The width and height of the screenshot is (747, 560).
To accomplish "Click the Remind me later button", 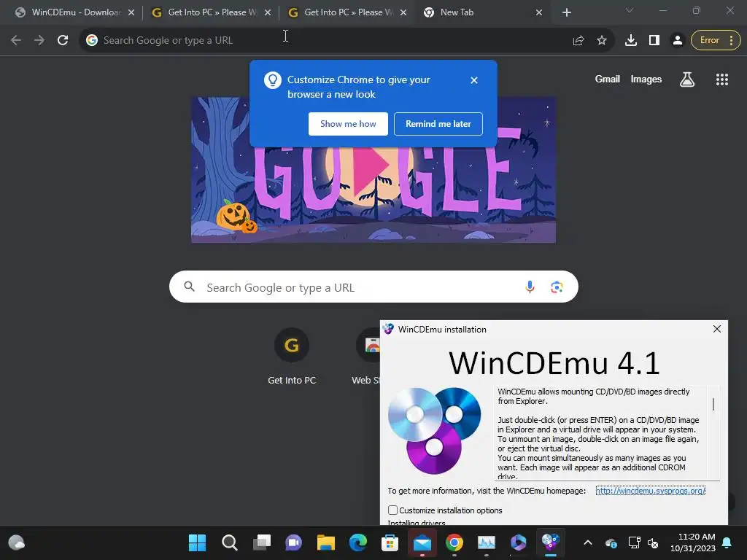I will [438, 124].
